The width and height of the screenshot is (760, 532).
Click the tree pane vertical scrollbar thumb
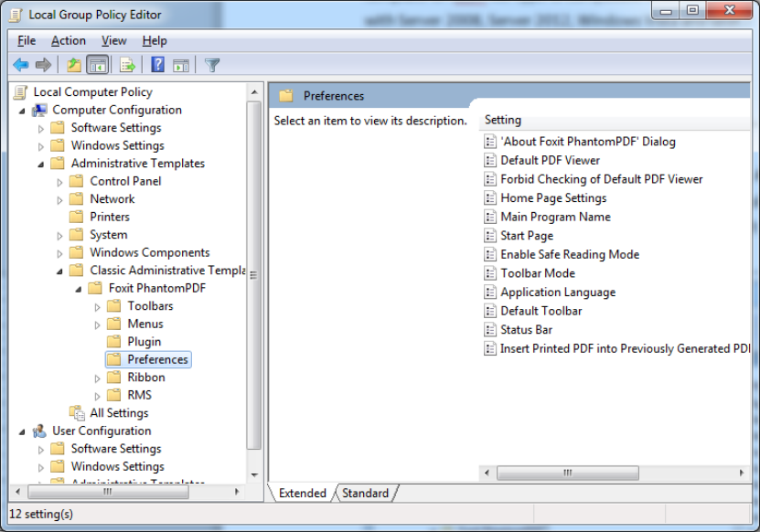(x=254, y=275)
